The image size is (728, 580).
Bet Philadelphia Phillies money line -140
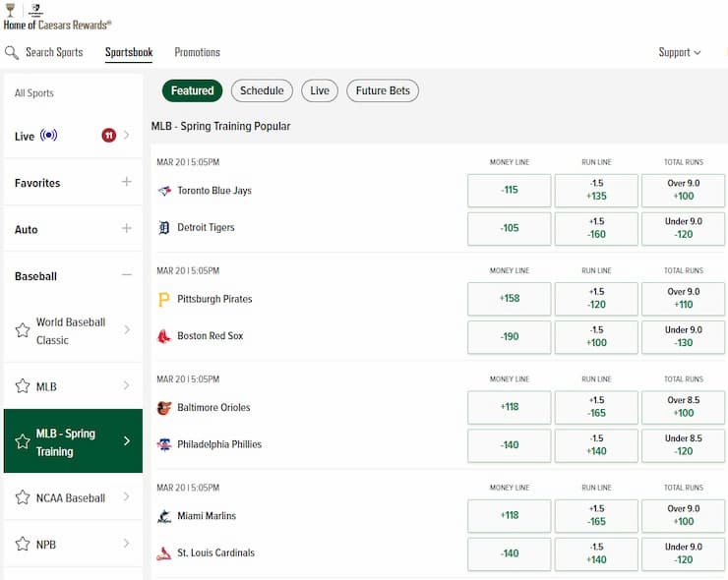coord(510,445)
